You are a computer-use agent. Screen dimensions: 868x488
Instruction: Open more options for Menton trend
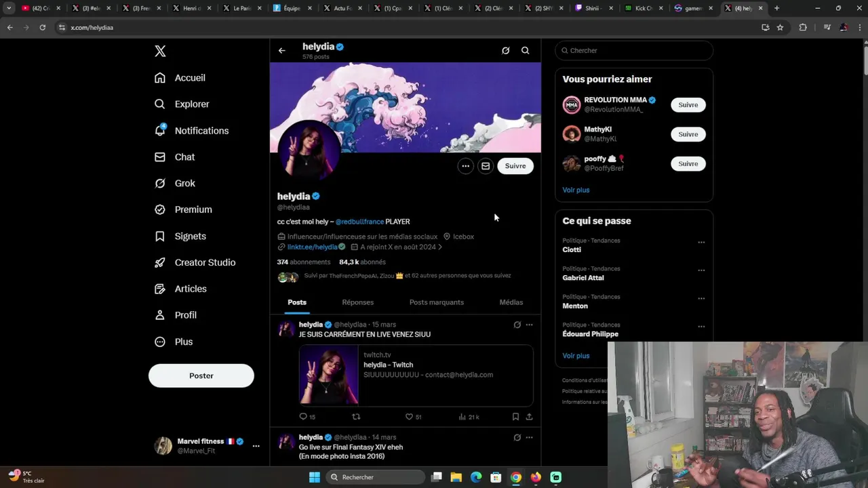(x=701, y=298)
